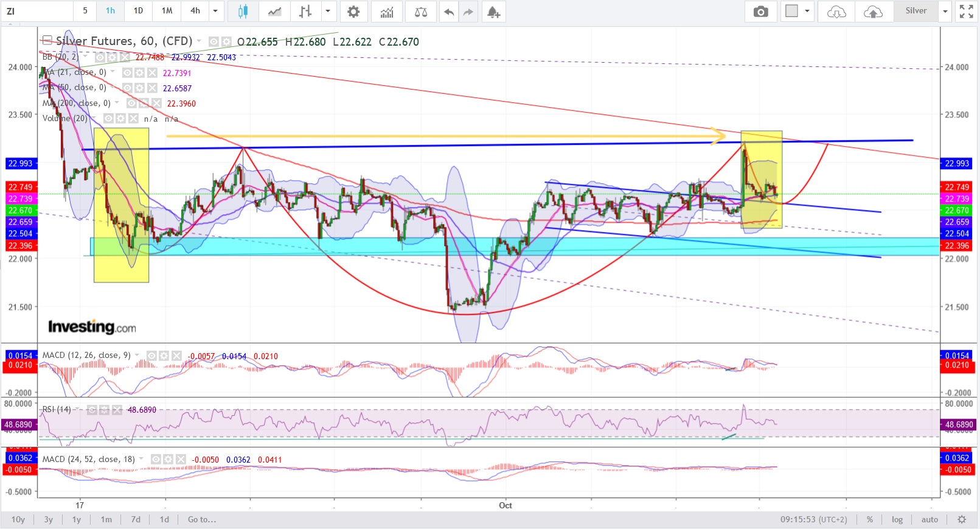Select the candlestick chart type
The width and height of the screenshot is (980, 529).
pos(243,11)
